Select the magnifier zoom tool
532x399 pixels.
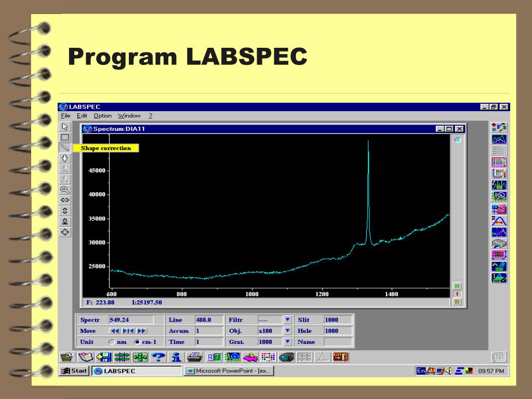(x=65, y=190)
